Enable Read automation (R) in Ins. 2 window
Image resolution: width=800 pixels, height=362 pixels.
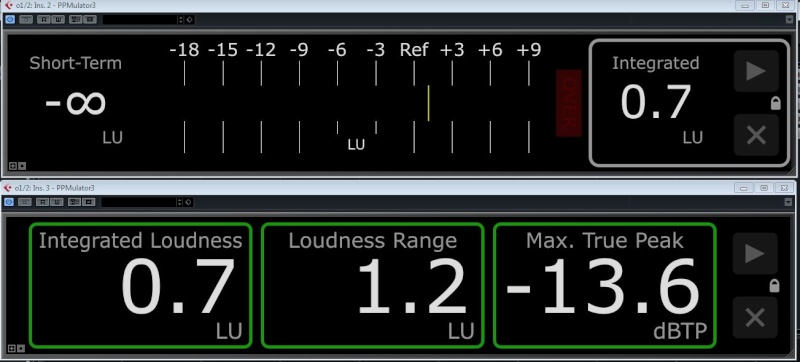[44, 19]
